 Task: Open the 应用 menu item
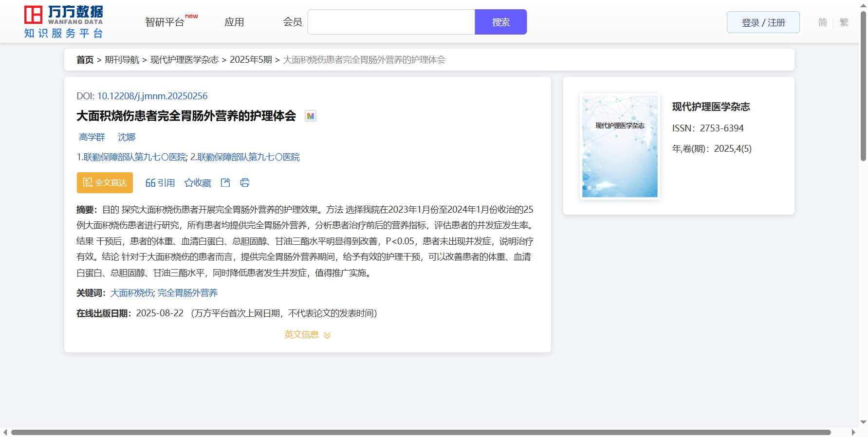(234, 22)
